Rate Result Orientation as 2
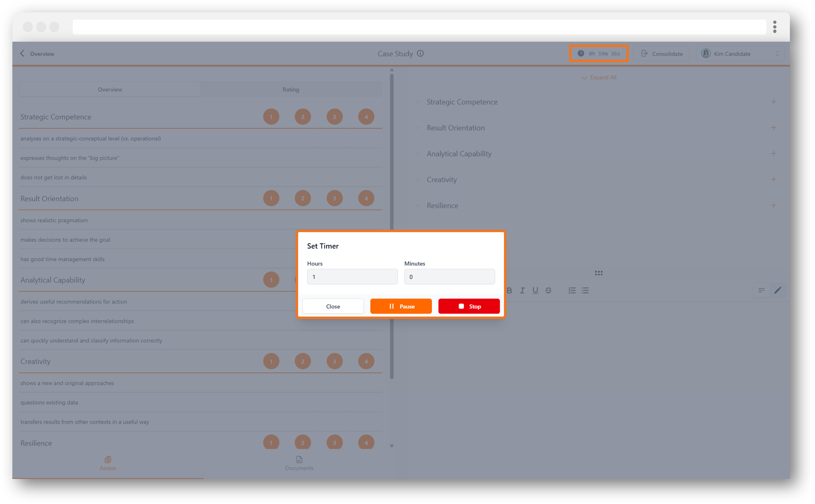This screenshot has height=504, width=815. pyautogui.click(x=303, y=198)
